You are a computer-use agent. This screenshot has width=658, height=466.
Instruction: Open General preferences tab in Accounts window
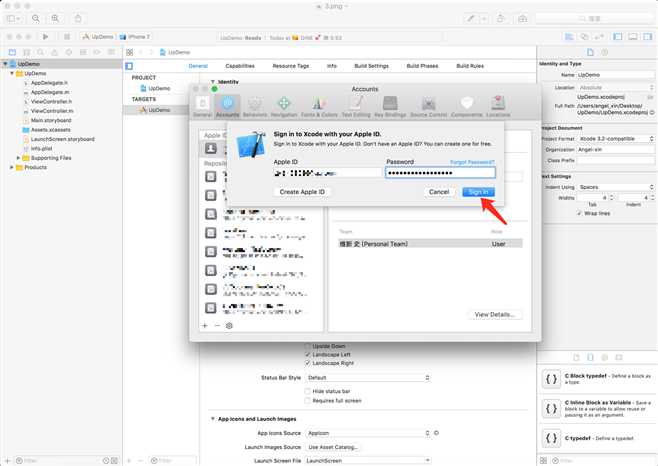pyautogui.click(x=203, y=106)
